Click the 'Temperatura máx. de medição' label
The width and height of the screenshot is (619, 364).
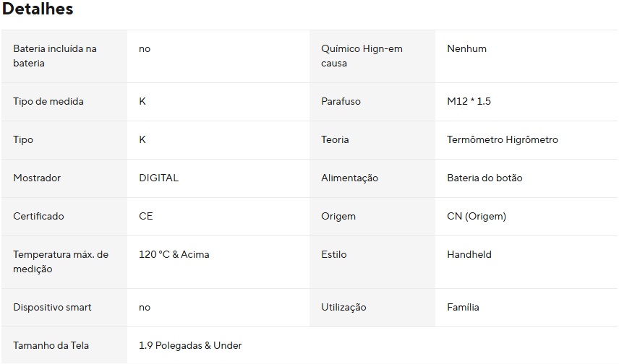point(61,261)
